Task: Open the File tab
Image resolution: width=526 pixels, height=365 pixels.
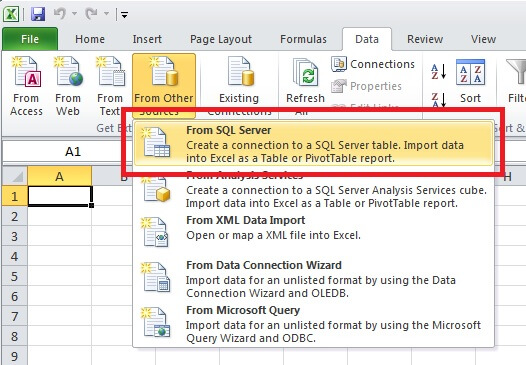Action: point(30,39)
